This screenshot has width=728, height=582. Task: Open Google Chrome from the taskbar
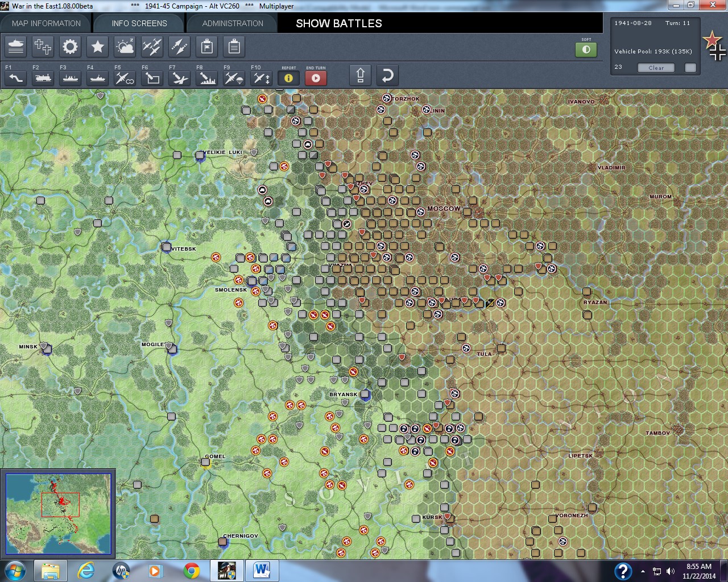(x=192, y=570)
